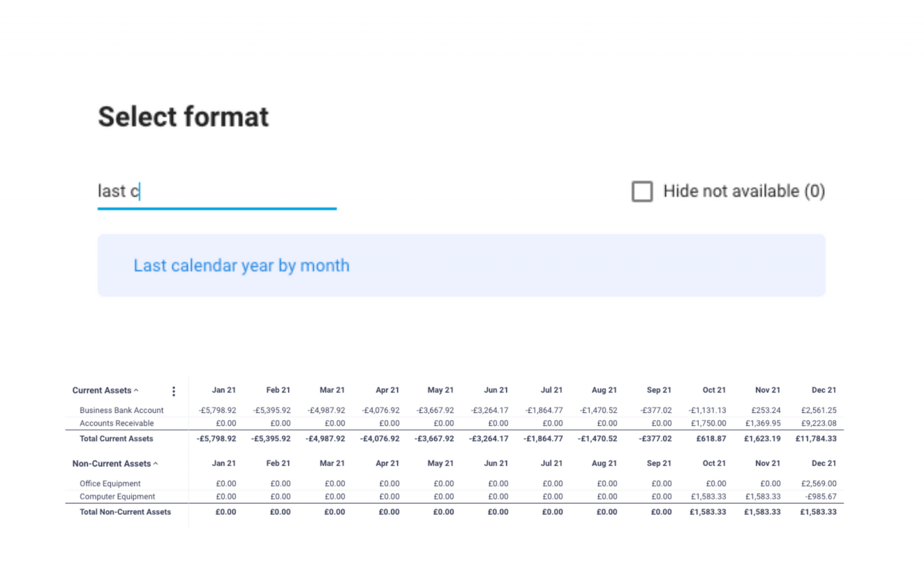
Task: Click the -£5,798.92 Business Bank Account Jan value
Action: [217, 410]
